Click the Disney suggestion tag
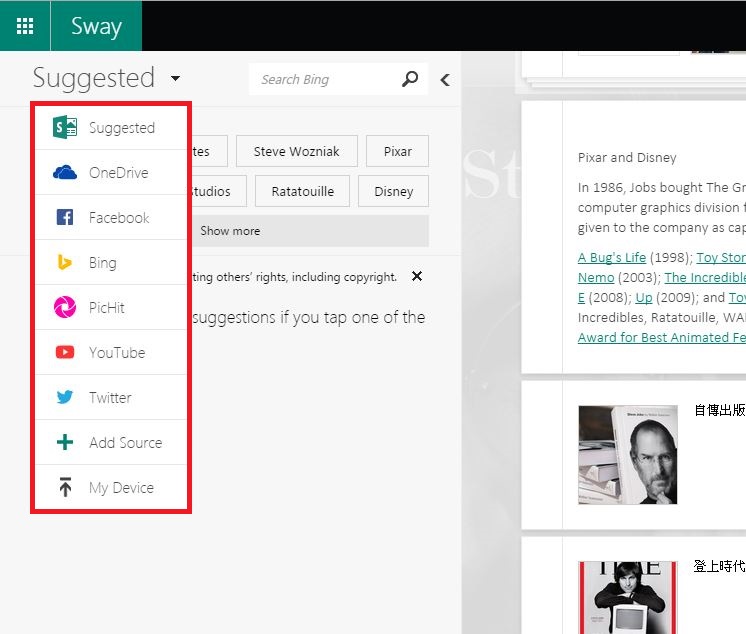This screenshot has height=634, width=746. click(393, 191)
